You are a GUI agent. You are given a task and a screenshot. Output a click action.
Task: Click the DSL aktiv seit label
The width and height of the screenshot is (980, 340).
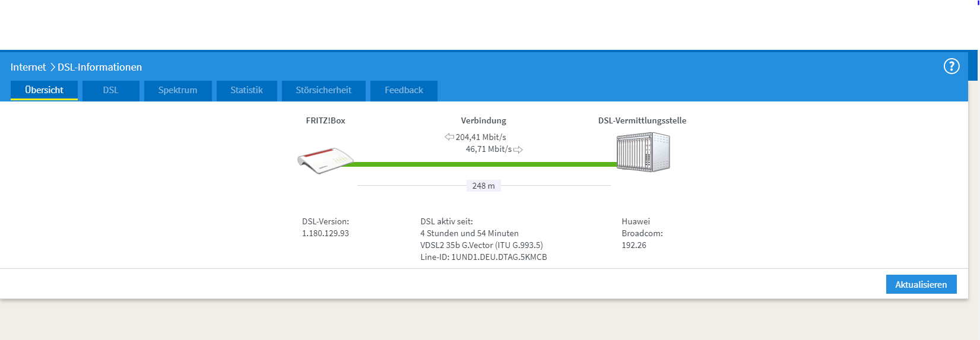[446, 221]
